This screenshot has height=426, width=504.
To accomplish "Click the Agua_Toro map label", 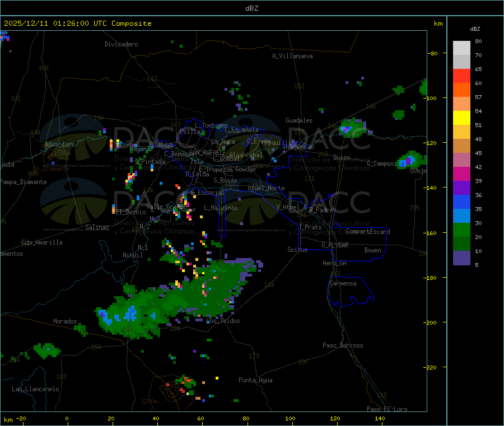I will pyautogui.click(x=60, y=144).
